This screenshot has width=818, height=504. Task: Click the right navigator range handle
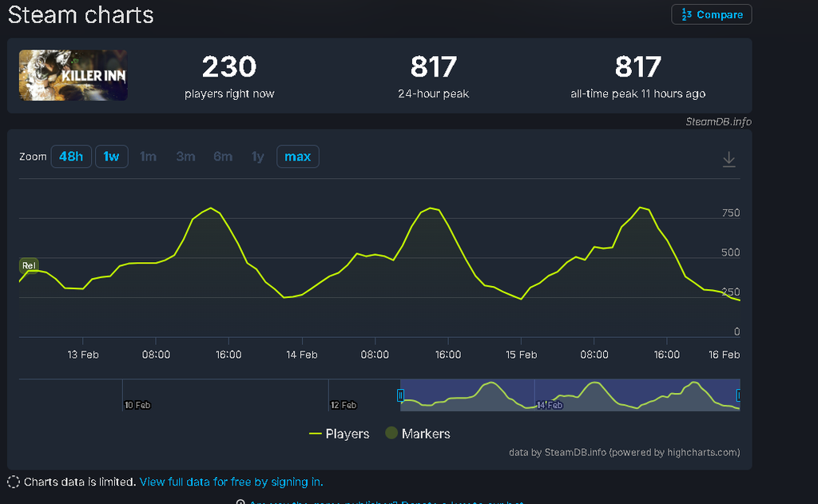739,395
